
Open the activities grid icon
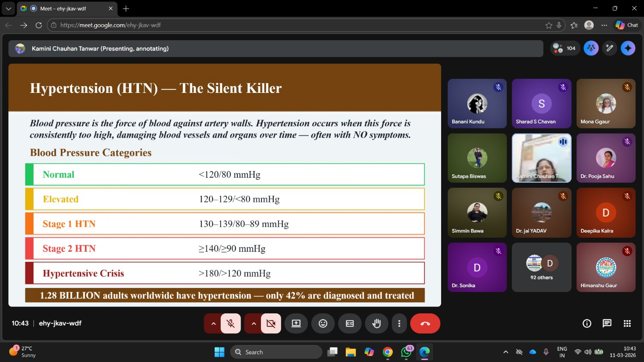pyautogui.click(x=627, y=323)
